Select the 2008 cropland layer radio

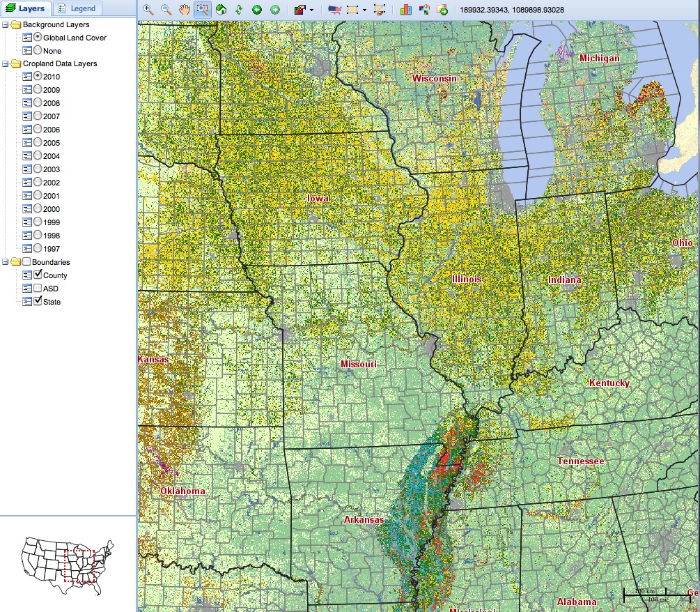38,102
